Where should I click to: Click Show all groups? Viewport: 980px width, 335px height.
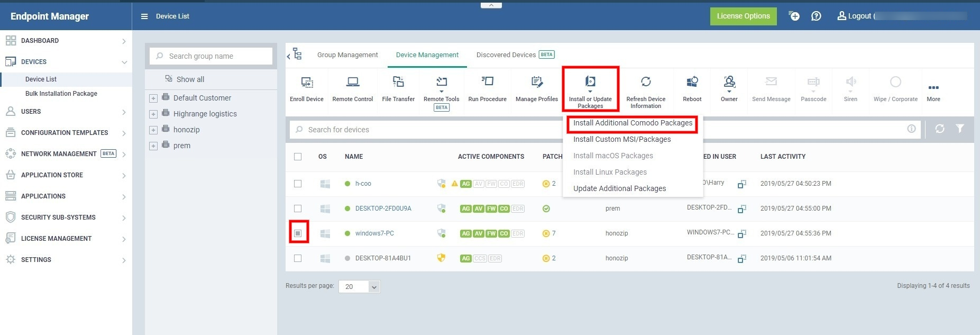190,79
